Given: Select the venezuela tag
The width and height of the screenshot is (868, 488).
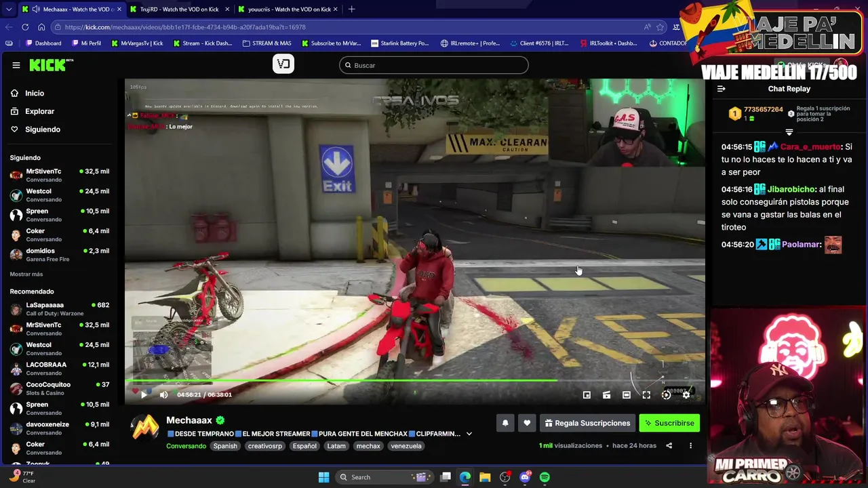Looking at the screenshot, I should click(x=406, y=446).
